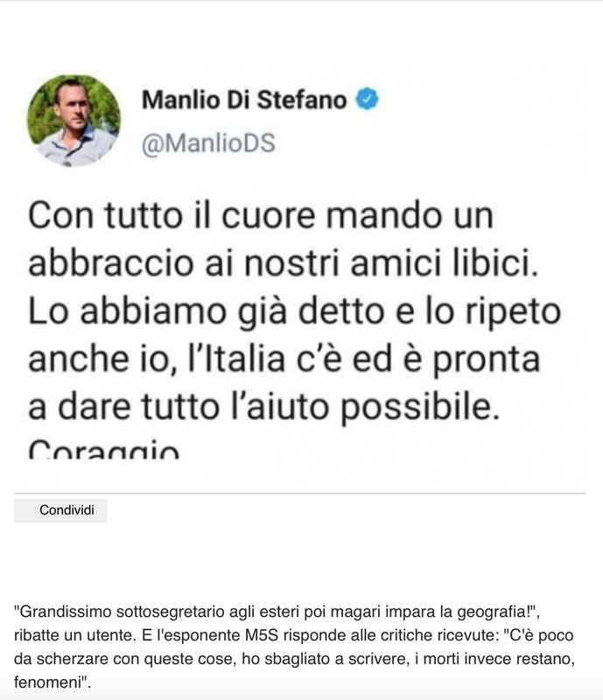603x700 pixels.
Task: Click 'ribatte un utente' in the article text
Action: click(74, 635)
